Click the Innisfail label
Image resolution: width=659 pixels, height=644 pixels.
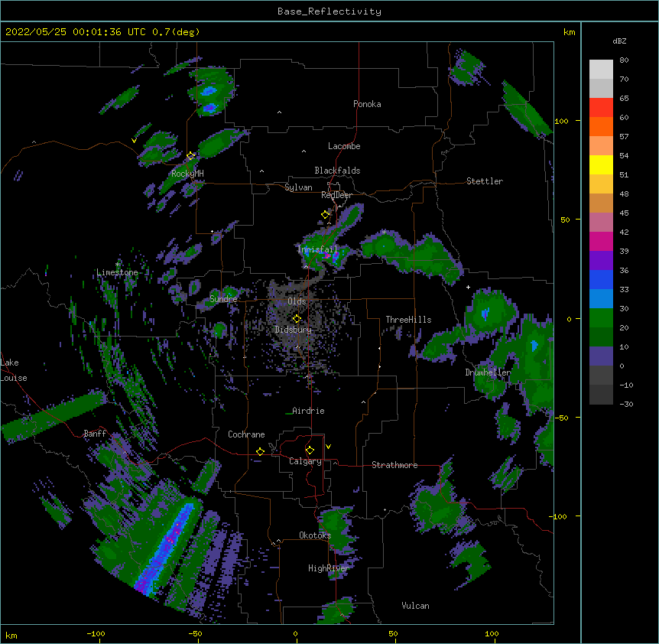point(318,249)
